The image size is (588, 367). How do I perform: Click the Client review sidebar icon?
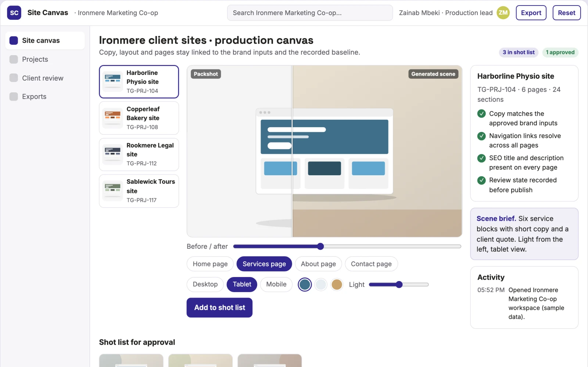(x=14, y=78)
